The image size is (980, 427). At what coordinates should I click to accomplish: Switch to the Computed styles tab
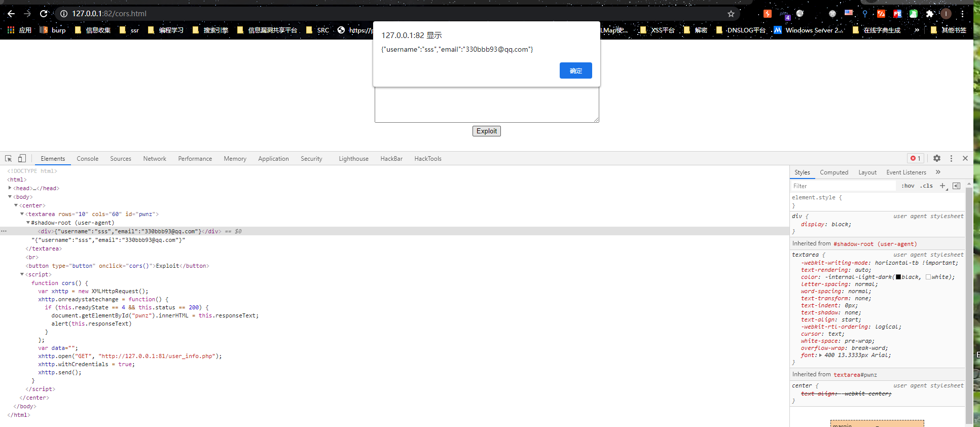tap(834, 172)
